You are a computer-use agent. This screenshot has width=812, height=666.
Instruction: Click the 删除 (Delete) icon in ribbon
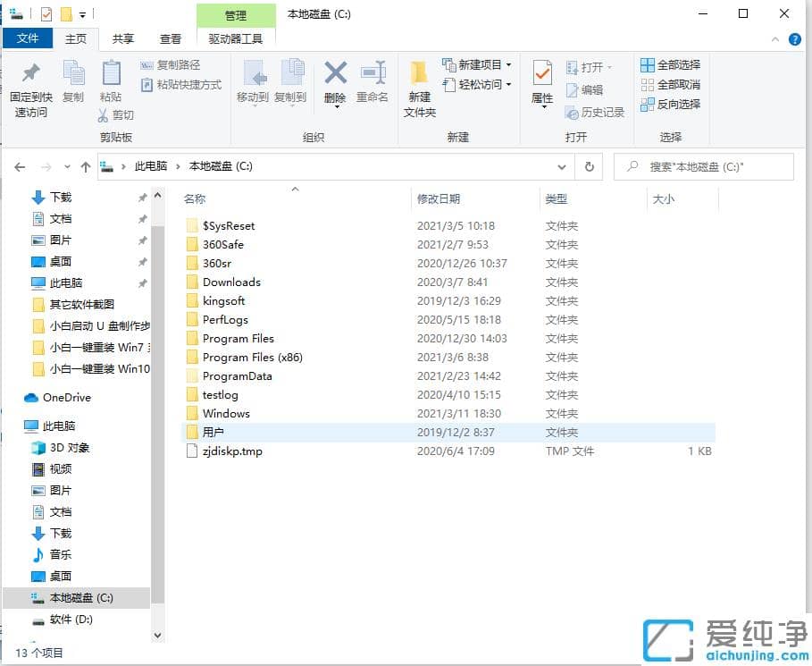click(335, 80)
